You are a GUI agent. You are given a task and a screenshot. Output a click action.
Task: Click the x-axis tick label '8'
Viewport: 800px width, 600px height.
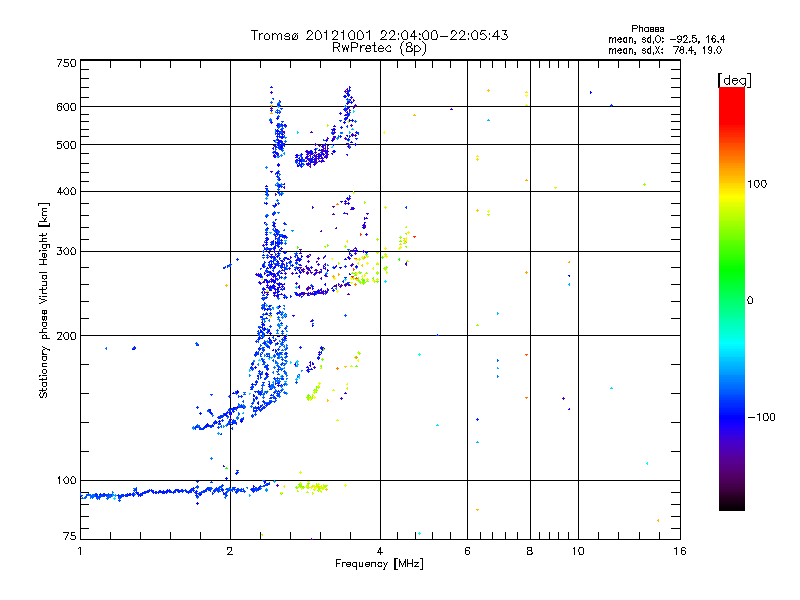click(x=530, y=551)
